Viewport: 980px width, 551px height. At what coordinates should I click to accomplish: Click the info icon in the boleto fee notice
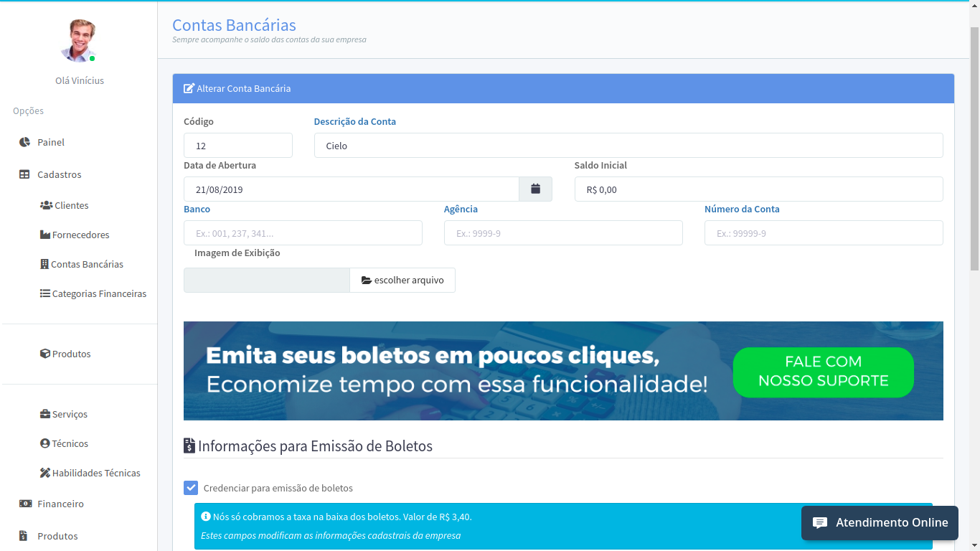206,516
